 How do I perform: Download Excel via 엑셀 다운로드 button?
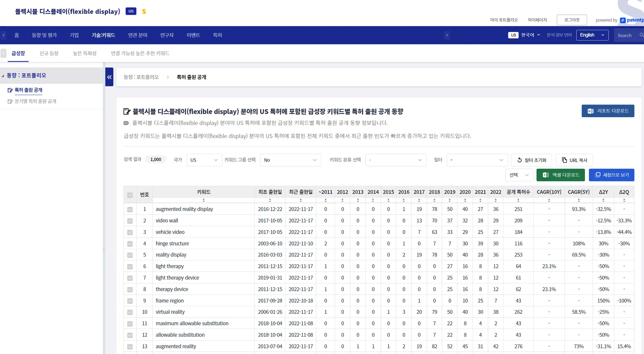(x=560, y=175)
